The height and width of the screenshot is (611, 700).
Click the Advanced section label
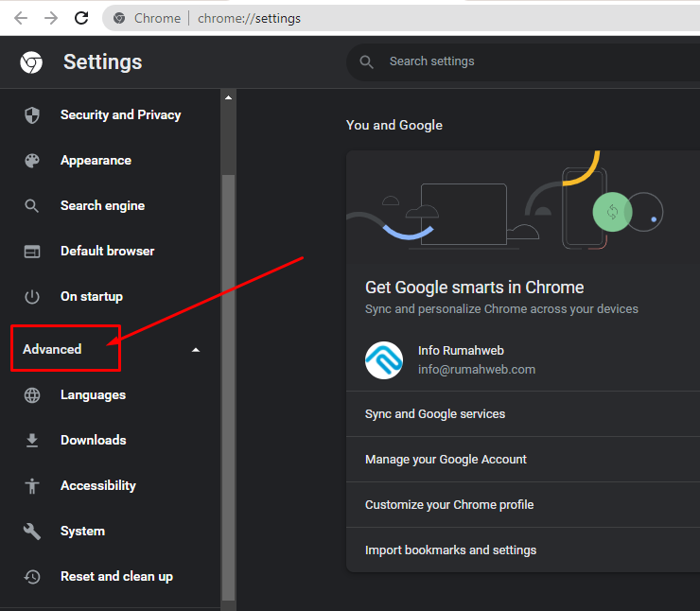pyautogui.click(x=52, y=349)
